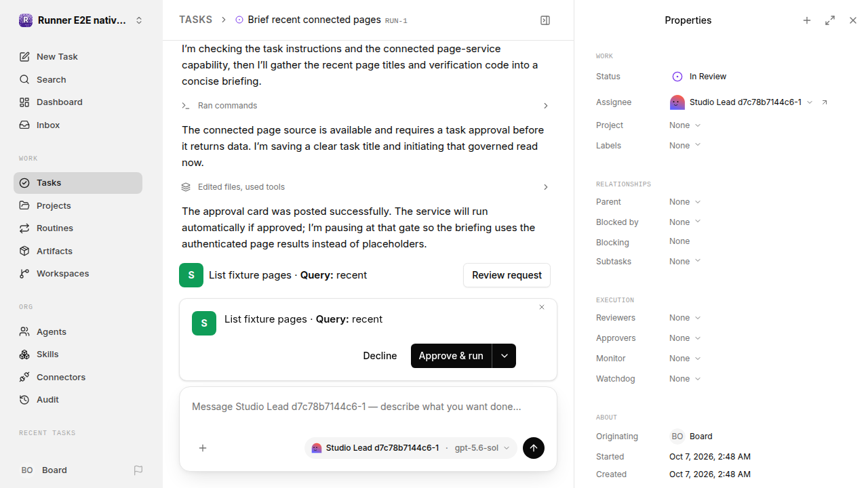Viewport: 868px width, 488px height.
Task: Open assignee profile arrow icon
Action: click(x=825, y=102)
